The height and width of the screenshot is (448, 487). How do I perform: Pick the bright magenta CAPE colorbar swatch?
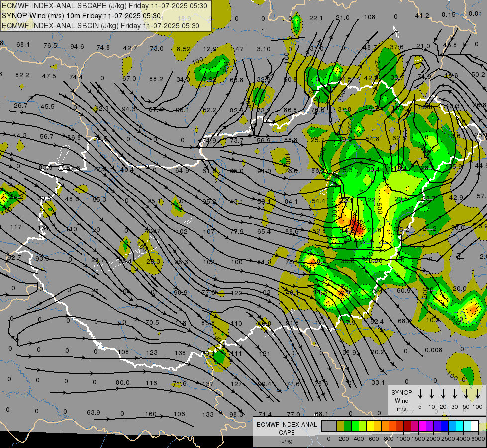422,426
